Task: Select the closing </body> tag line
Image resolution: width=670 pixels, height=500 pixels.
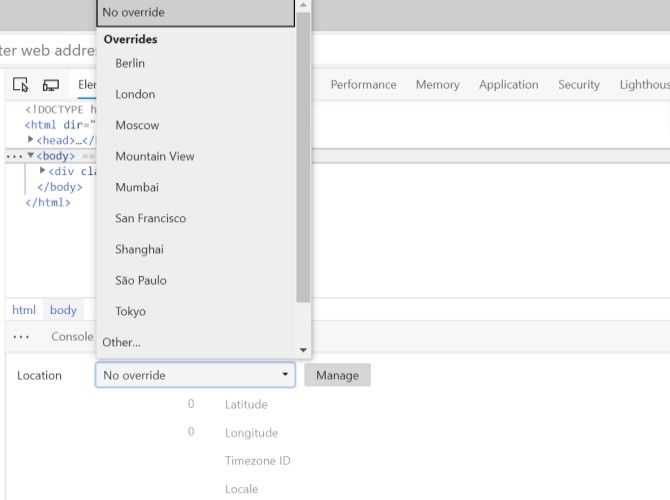Action: [x=60, y=187]
